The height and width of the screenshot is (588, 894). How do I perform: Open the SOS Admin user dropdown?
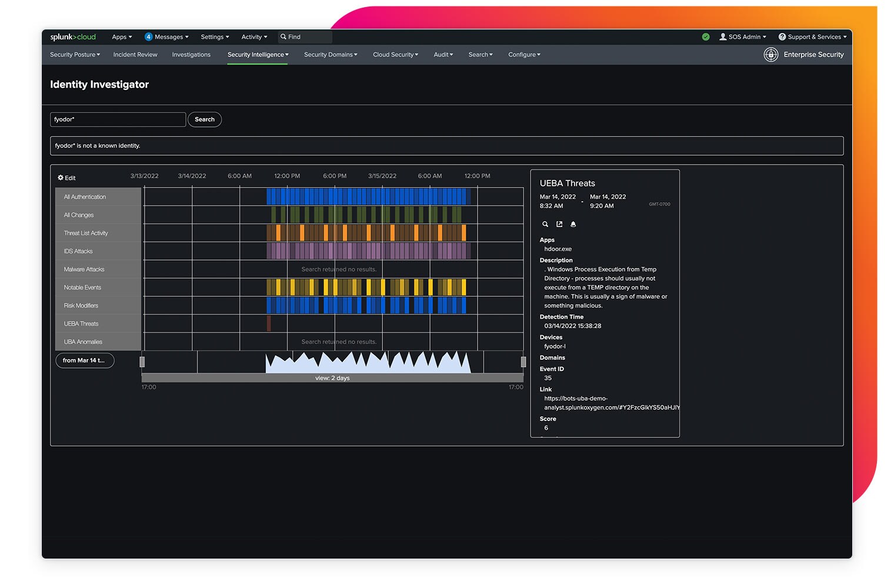(743, 37)
